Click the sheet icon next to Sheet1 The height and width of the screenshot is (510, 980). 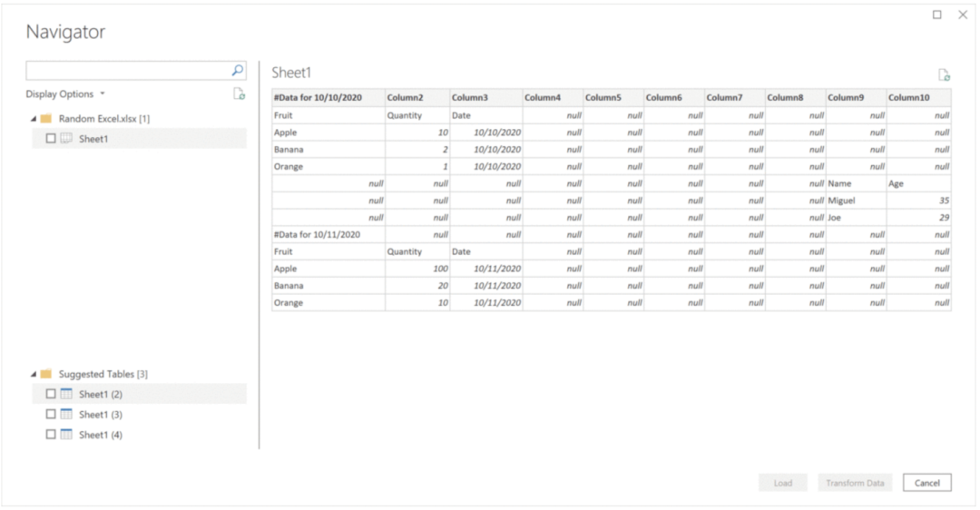point(66,139)
